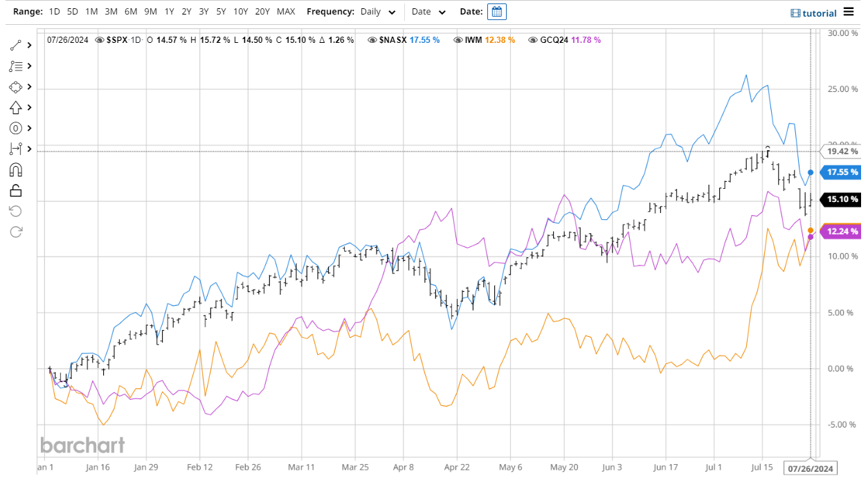Viewport: 868px width, 487px height.
Task: Click the $SPX symbol label in legend
Action: 117,40
